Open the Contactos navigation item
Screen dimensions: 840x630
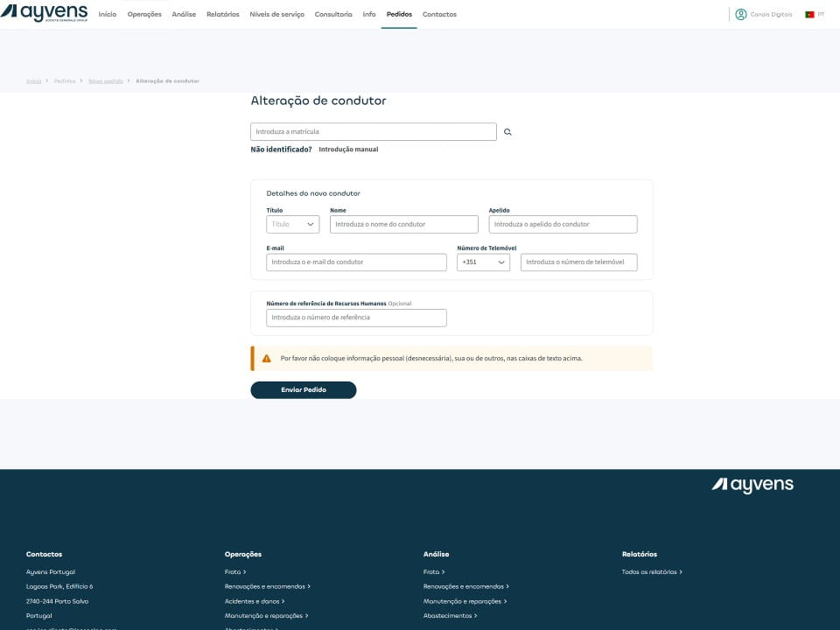pyautogui.click(x=439, y=15)
